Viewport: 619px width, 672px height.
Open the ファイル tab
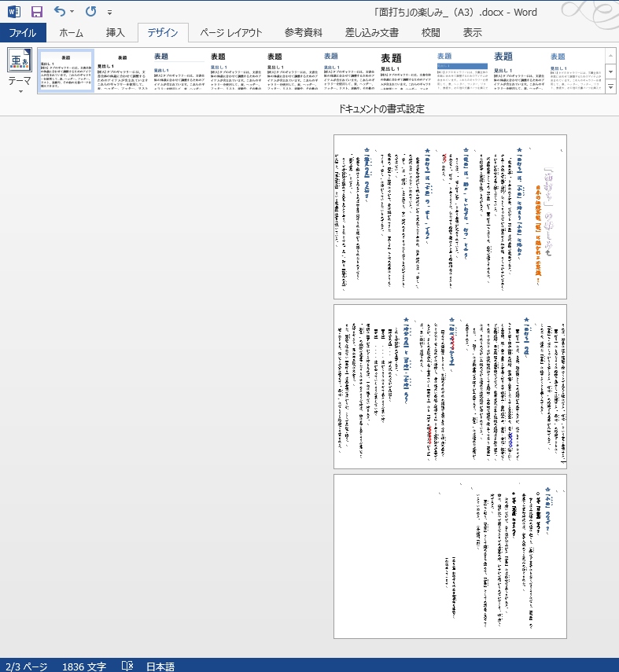tap(23, 33)
